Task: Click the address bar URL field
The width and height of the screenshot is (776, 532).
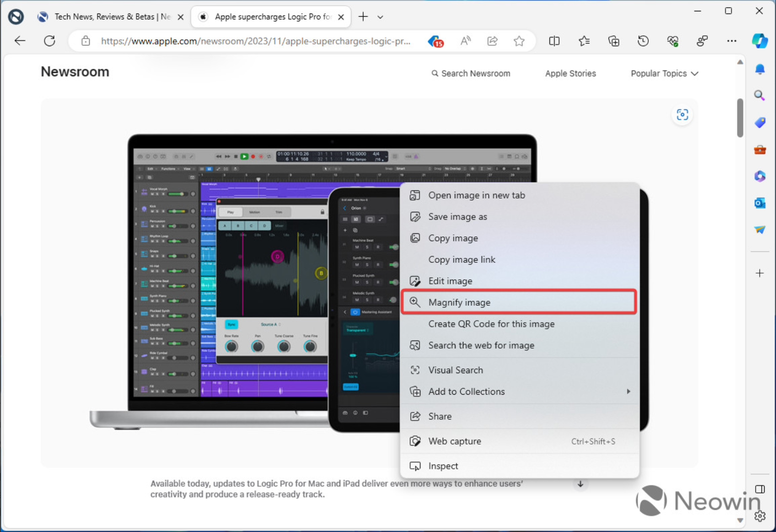Action: click(x=255, y=41)
